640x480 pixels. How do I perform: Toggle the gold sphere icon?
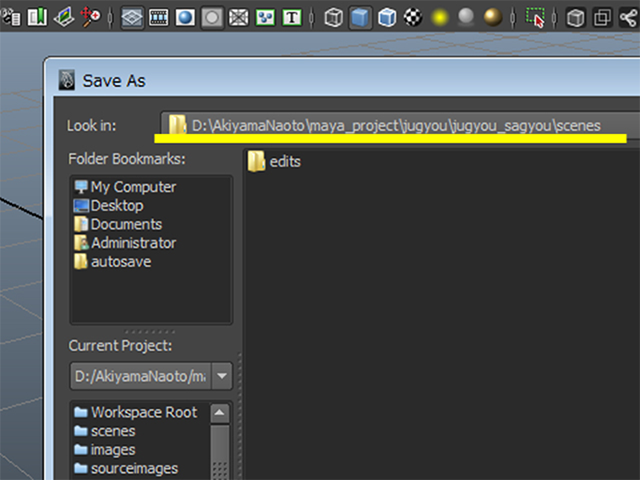(x=493, y=17)
